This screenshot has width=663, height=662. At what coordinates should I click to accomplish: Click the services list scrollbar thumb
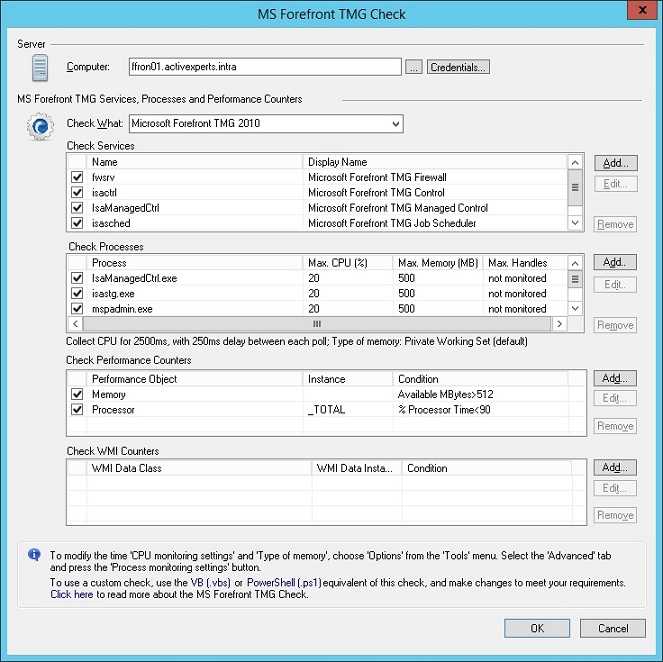(575, 187)
